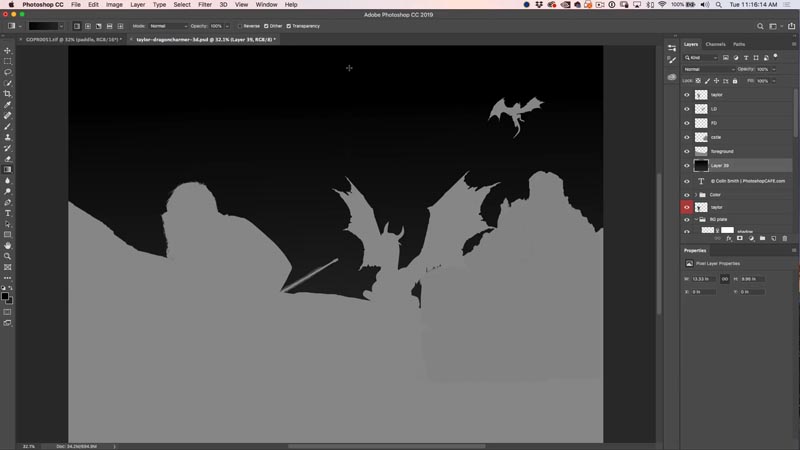Screen dimensions: 800x450
Task: Select the Clone Stamp tool
Action: (x=8, y=137)
